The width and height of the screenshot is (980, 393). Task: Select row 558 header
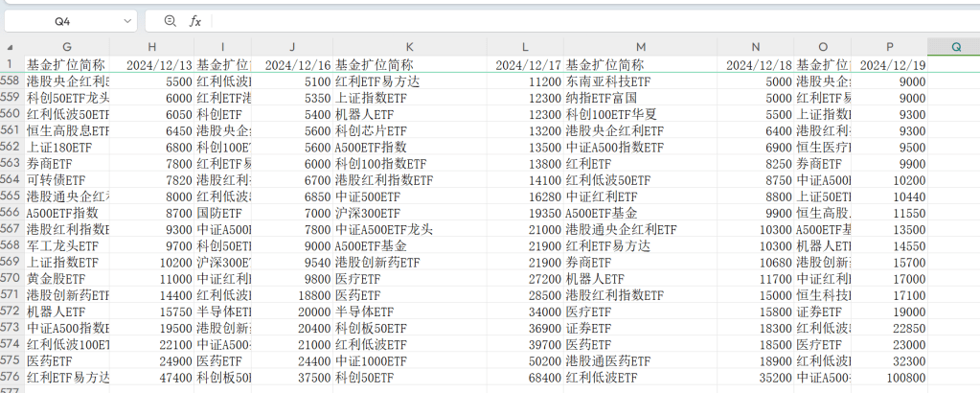(x=11, y=81)
